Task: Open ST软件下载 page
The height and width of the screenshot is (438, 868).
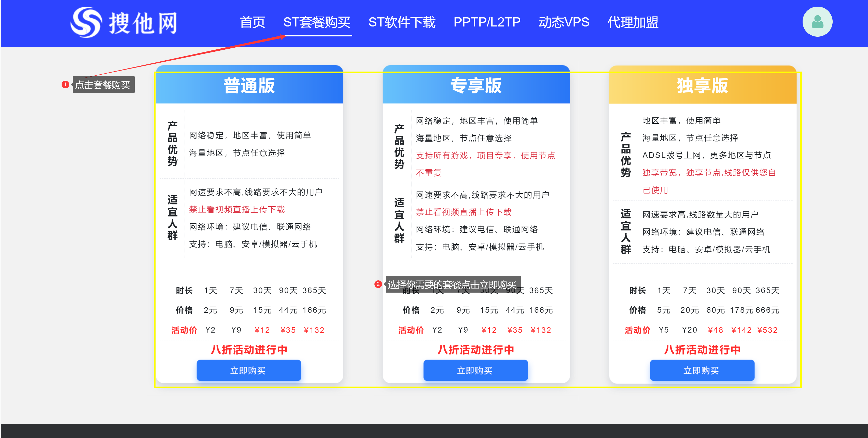Action: pos(402,22)
